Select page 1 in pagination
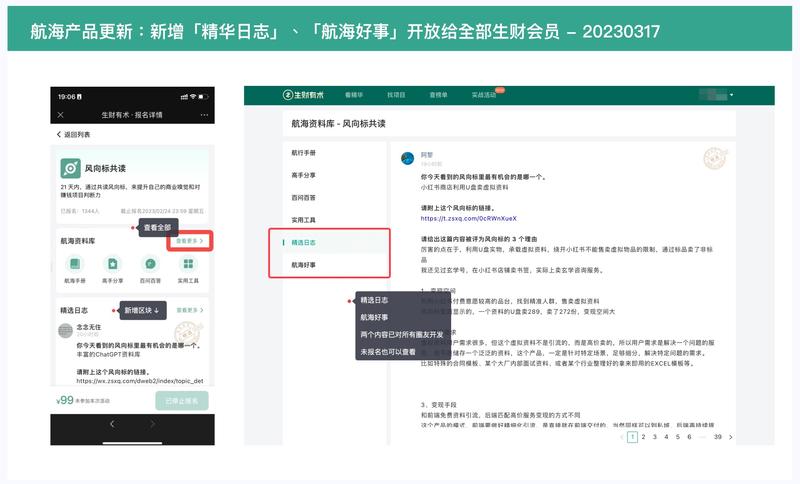The height and width of the screenshot is (484, 800). click(632, 437)
